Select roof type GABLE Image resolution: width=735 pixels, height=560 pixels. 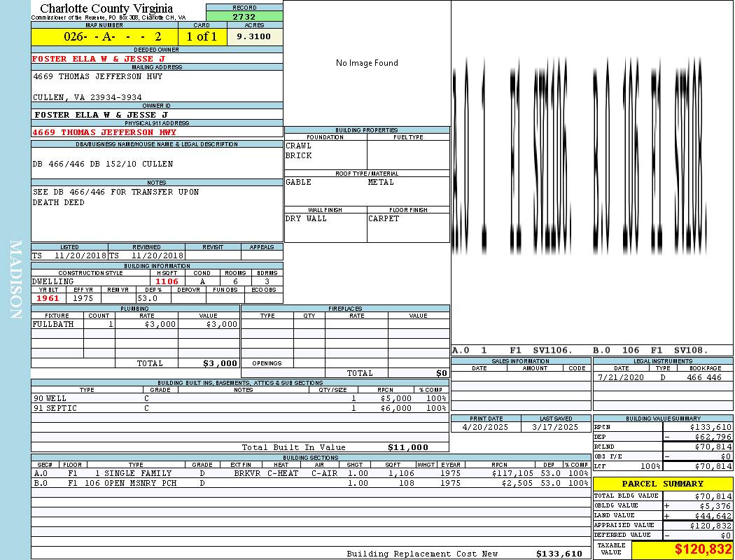(x=298, y=182)
